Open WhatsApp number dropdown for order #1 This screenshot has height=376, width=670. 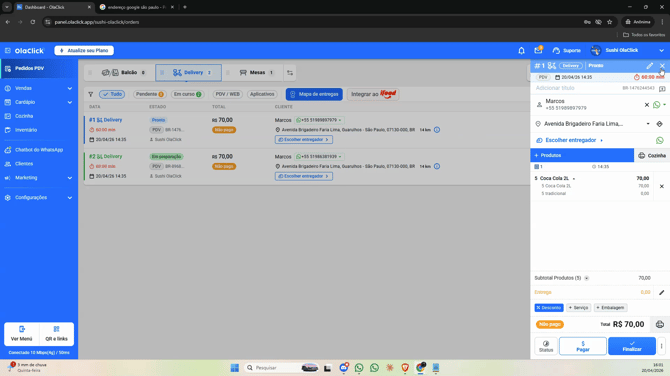point(319,120)
